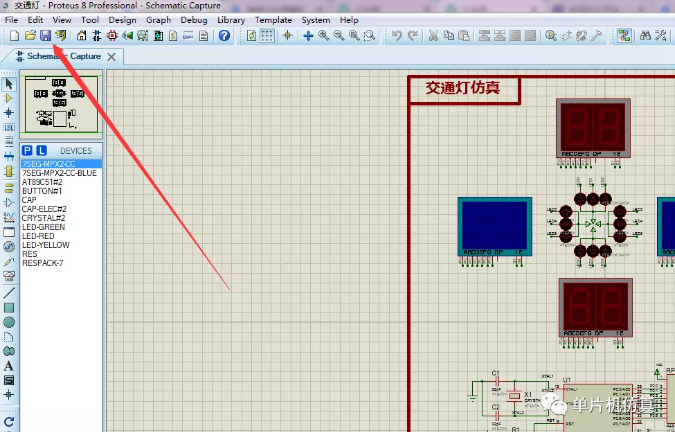The width and height of the screenshot is (675, 432).
Task: Select the Selection Mode arrow tool
Action: 9,84
